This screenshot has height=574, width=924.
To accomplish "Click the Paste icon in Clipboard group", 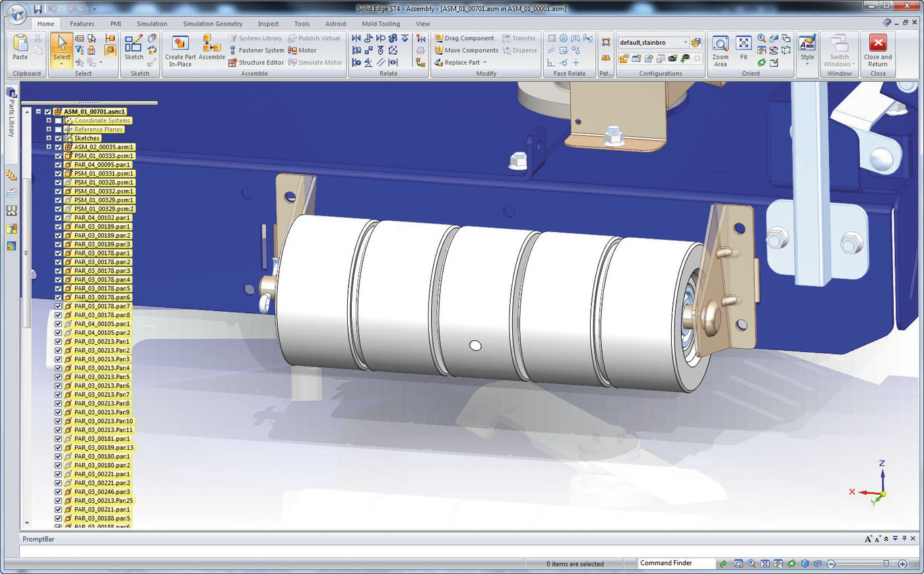I will [20, 46].
